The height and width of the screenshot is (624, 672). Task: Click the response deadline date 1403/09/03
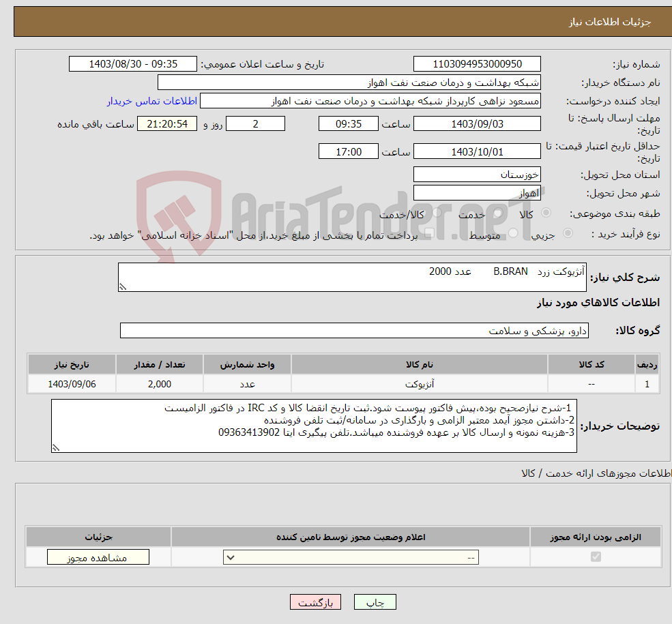click(477, 124)
